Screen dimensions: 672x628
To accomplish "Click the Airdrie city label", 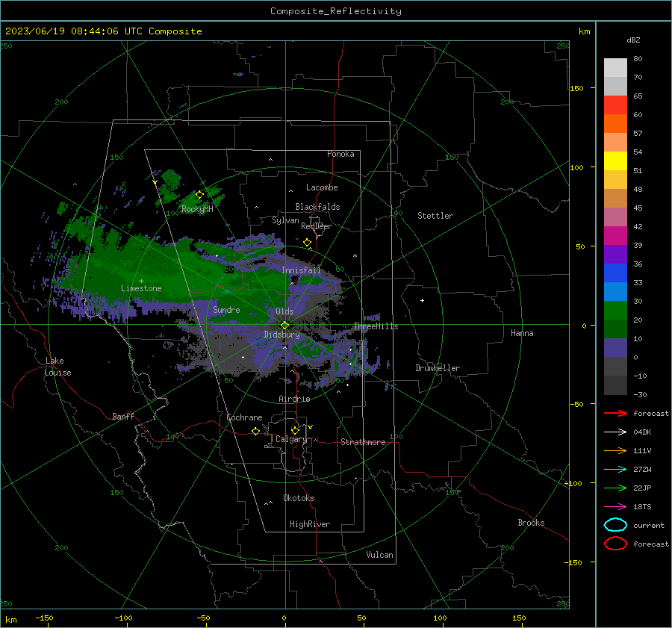I will tap(294, 399).
